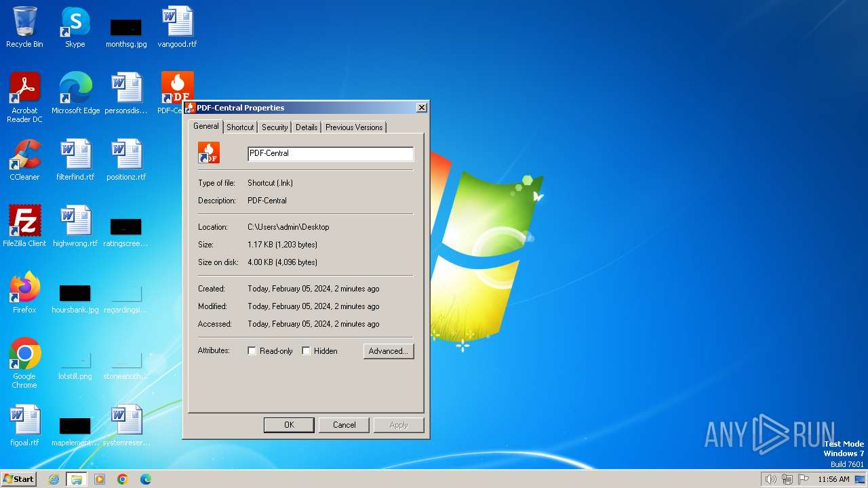Click the 1.17 KB (1,203 bytes) size value

(x=282, y=245)
